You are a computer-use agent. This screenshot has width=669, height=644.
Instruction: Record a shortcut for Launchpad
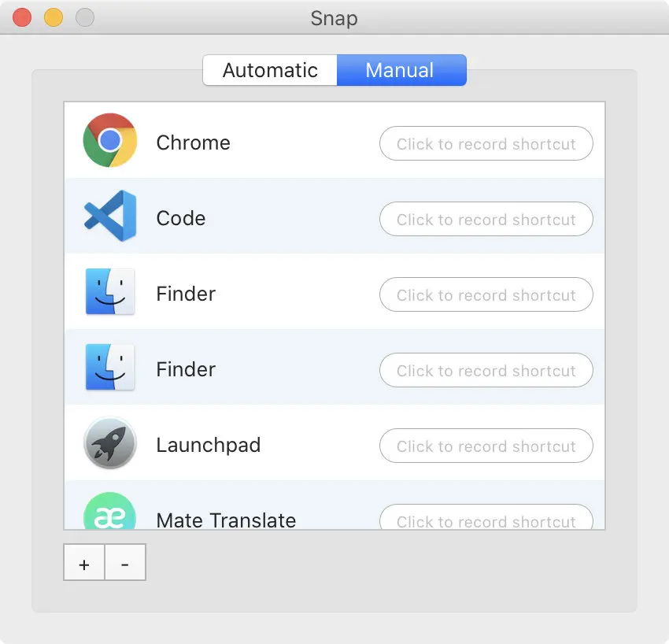click(x=486, y=446)
